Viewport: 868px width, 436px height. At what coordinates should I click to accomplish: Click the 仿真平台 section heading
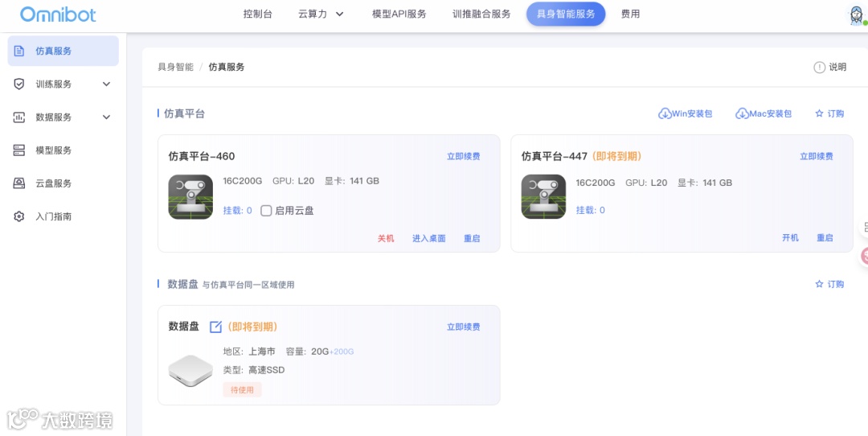[x=184, y=113]
